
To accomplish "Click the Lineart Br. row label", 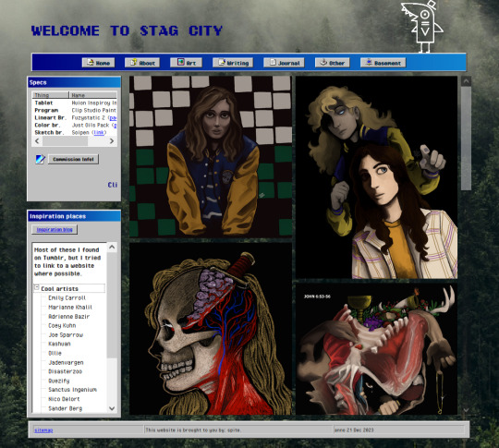I will (50, 117).
